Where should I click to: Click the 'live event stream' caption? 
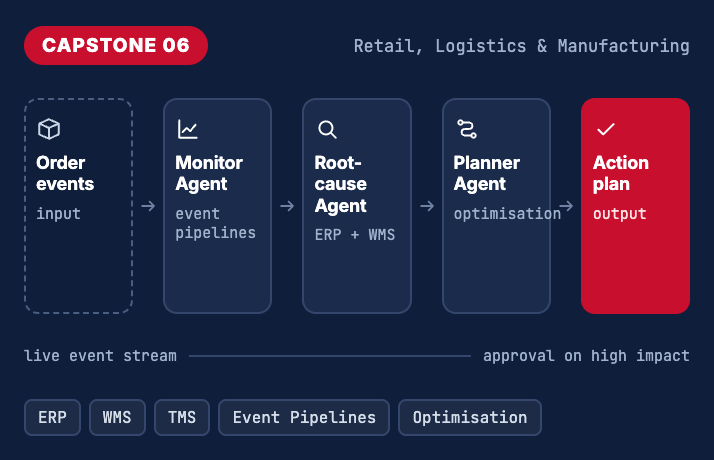[100, 356]
